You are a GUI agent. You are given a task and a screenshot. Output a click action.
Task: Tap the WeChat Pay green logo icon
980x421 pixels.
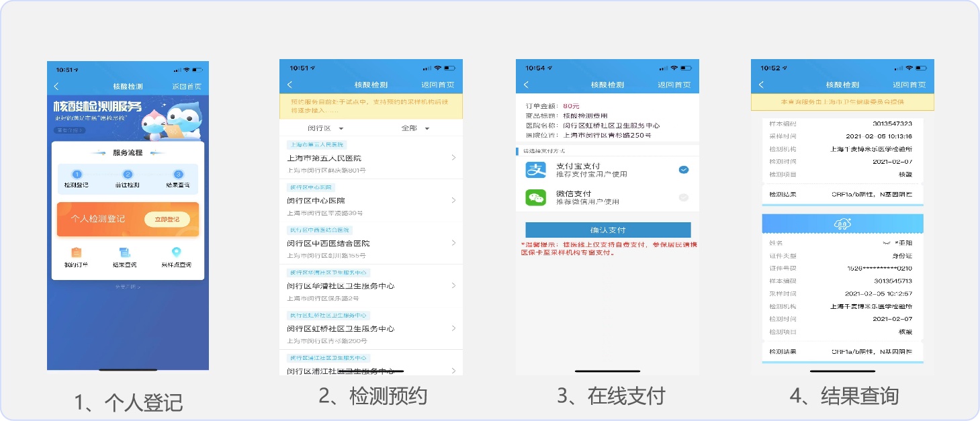tap(536, 197)
